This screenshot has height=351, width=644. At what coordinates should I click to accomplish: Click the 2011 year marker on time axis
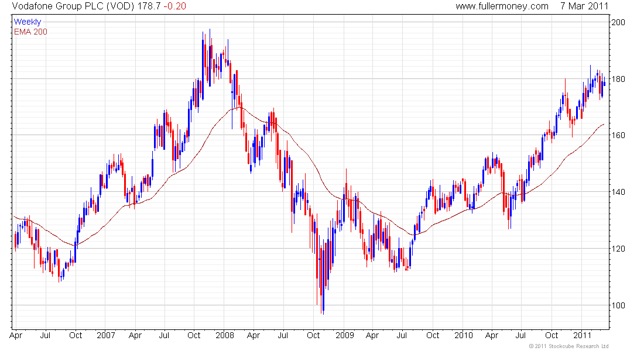tap(582, 336)
